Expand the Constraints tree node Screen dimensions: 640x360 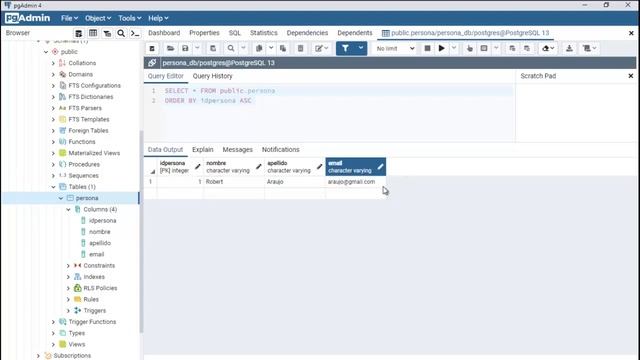(69, 266)
